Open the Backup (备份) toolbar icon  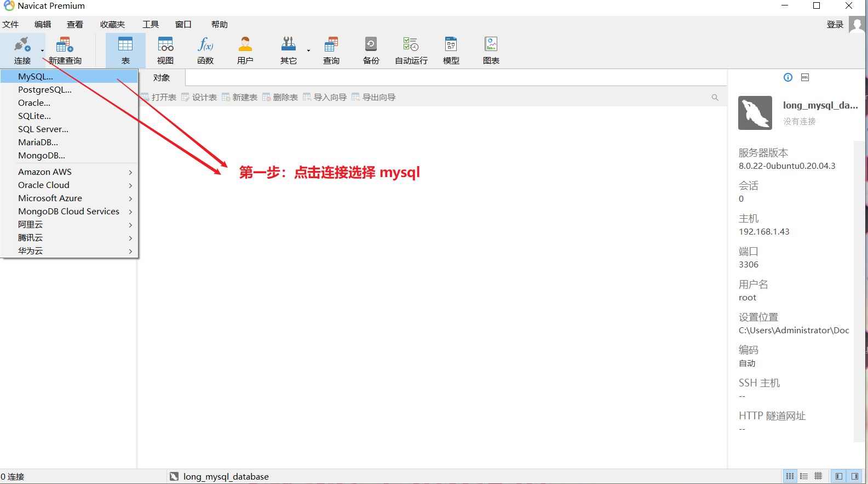click(x=371, y=44)
